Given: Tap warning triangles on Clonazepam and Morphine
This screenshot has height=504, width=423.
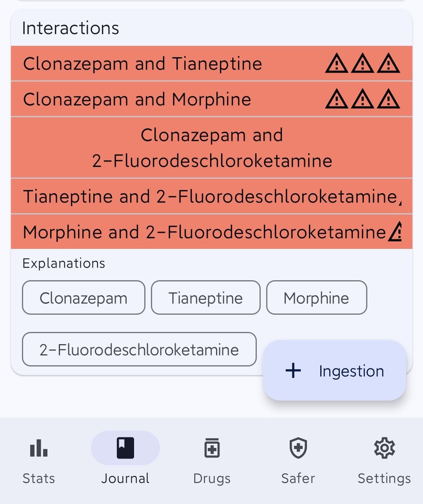Looking at the screenshot, I should (x=363, y=99).
